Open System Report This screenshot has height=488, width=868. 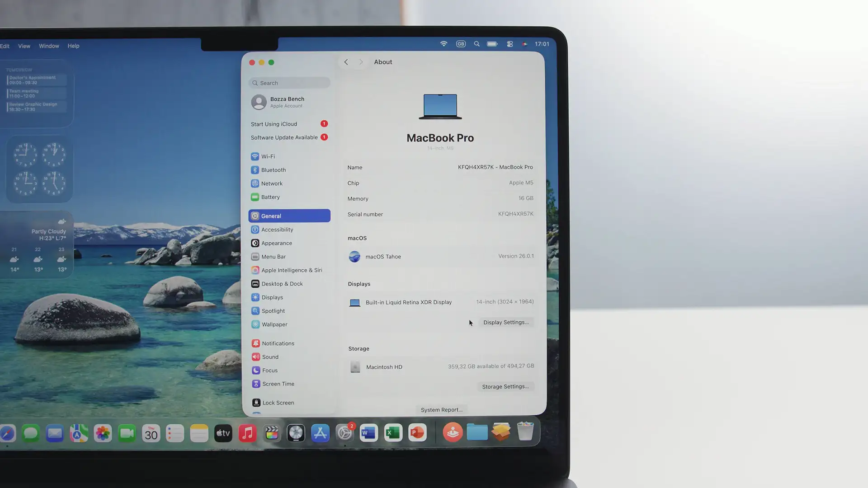(441, 410)
